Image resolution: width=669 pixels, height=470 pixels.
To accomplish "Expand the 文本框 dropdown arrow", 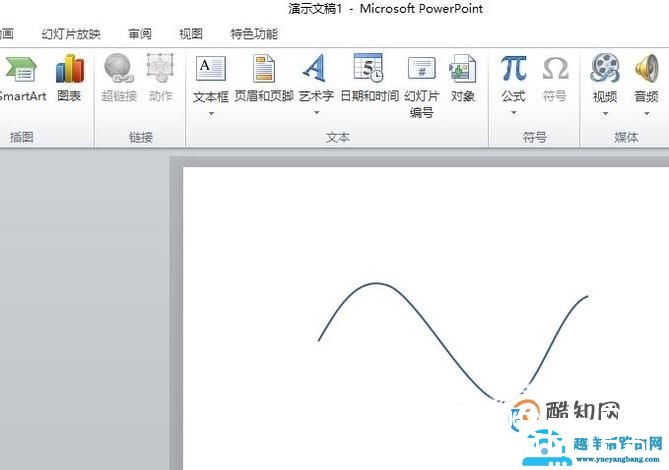I will point(211,114).
